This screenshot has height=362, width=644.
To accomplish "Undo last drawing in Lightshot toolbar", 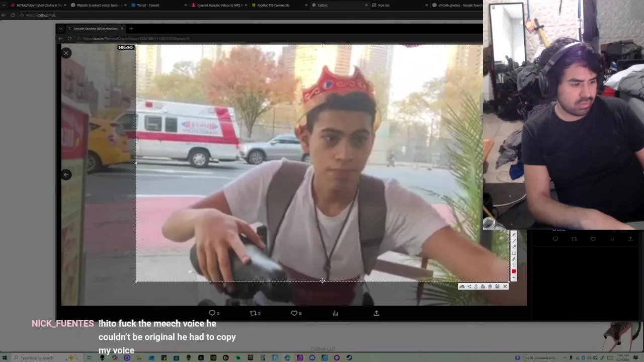I will [x=514, y=278].
